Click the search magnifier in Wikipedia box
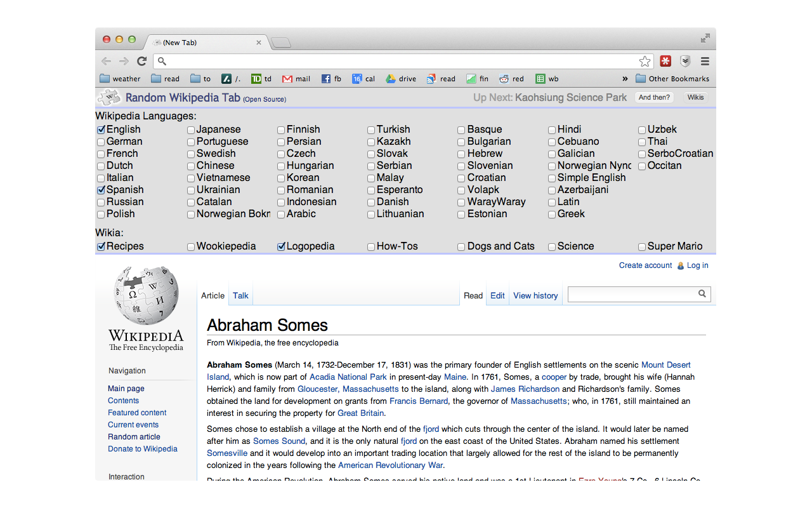The width and height of the screenshot is (812, 508). (x=702, y=293)
